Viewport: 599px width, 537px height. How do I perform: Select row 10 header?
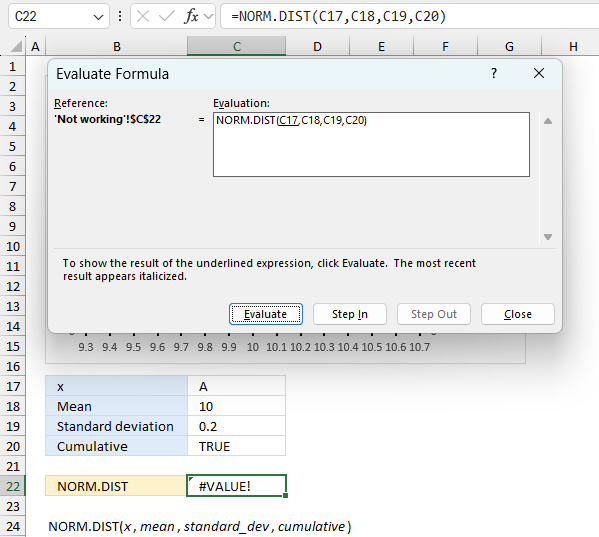click(13, 246)
